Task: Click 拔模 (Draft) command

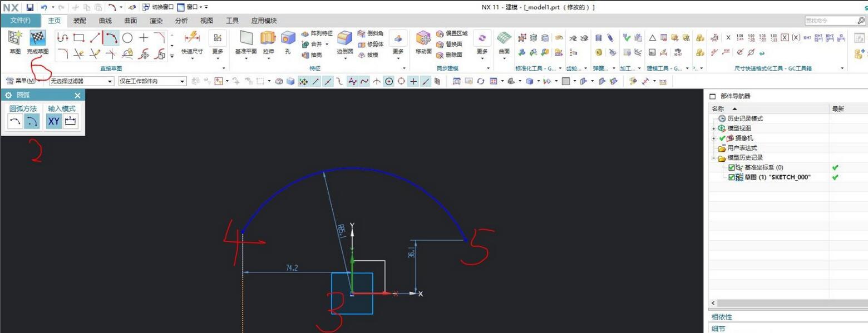Action: coord(368,55)
